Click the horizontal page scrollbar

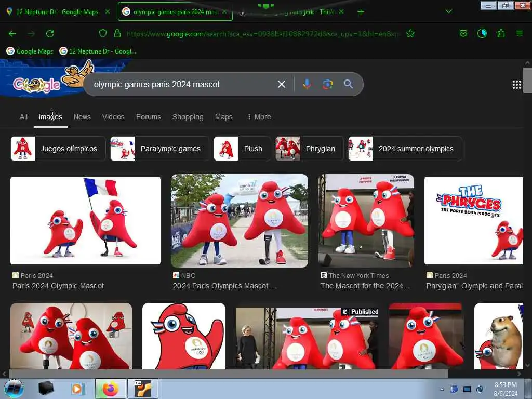(228, 374)
